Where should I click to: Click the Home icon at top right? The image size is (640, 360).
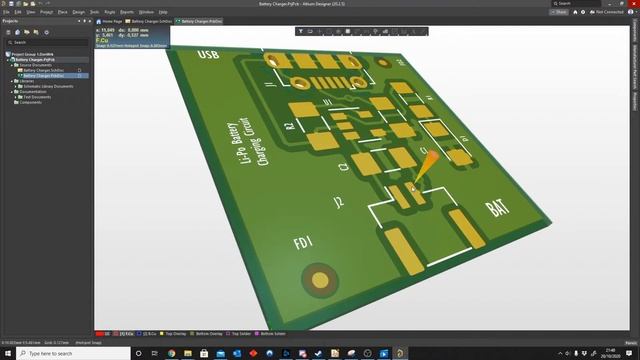point(575,12)
